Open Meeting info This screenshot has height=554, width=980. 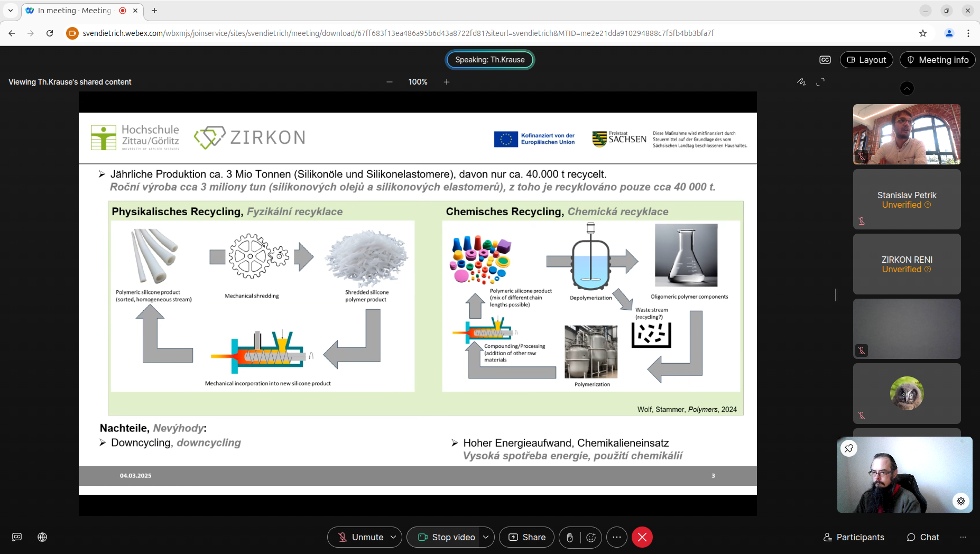[x=937, y=60]
